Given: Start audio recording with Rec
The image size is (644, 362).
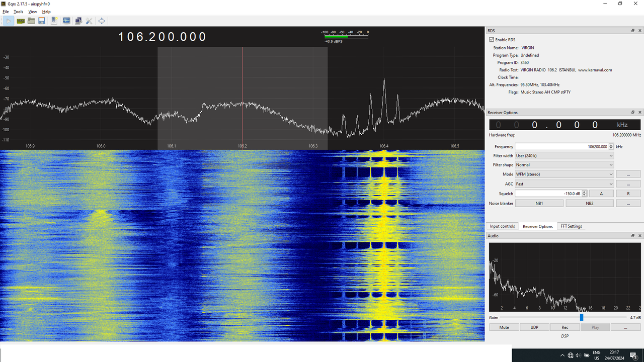Looking at the screenshot, I should tap(565, 327).
